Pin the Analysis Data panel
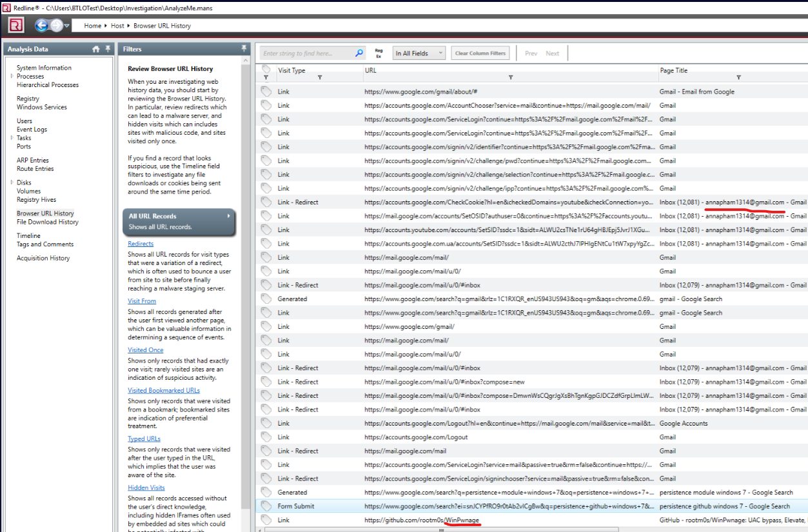Viewport: 808px width, 532px height. 106,49
